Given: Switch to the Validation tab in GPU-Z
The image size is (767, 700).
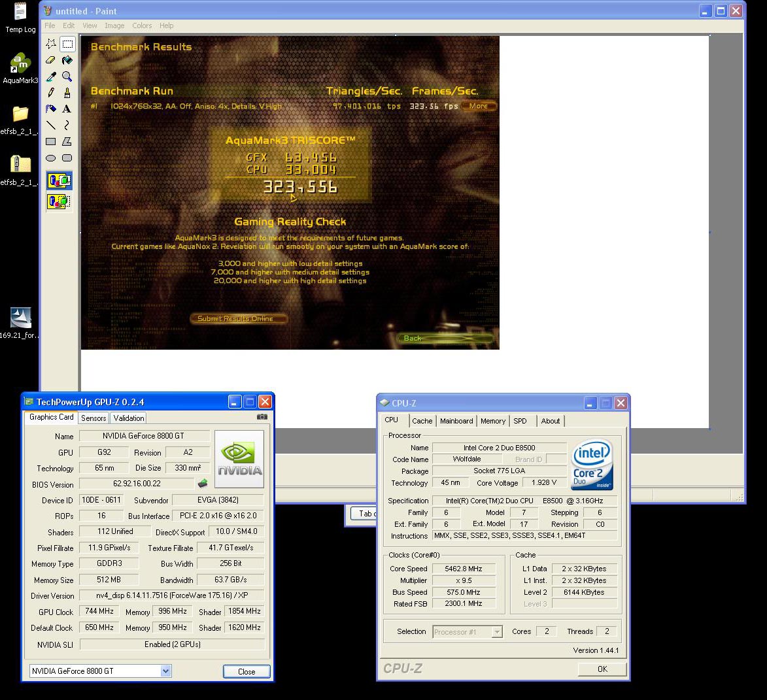Looking at the screenshot, I should [129, 418].
